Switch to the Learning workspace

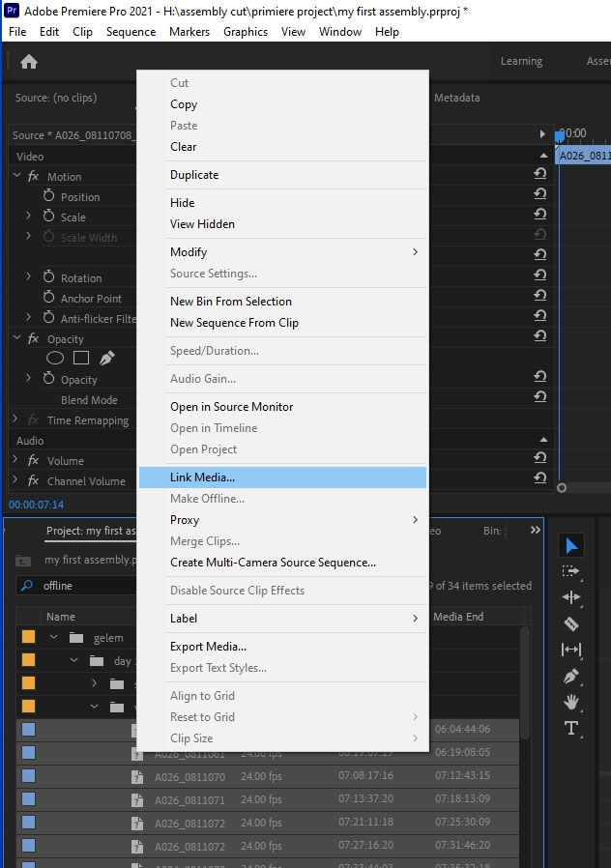[521, 62]
